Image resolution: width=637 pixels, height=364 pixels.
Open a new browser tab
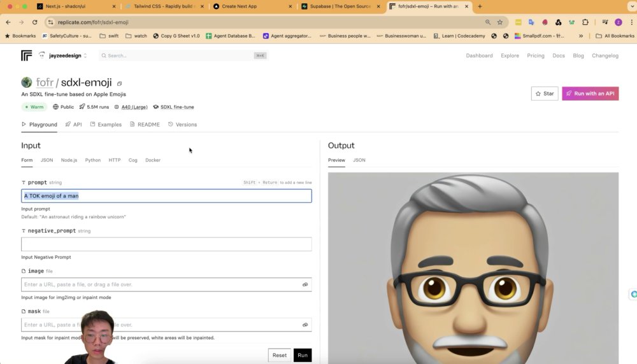(x=480, y=6)
